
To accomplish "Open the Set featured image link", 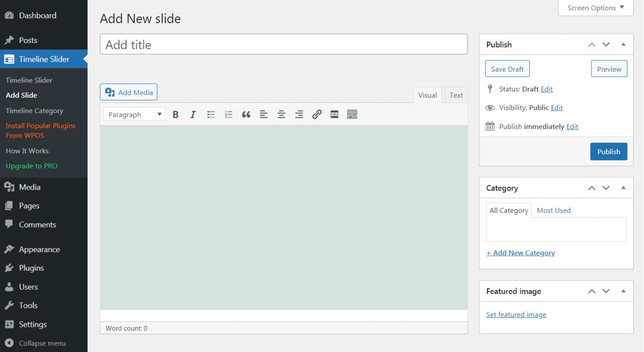I will coord(516,314).
